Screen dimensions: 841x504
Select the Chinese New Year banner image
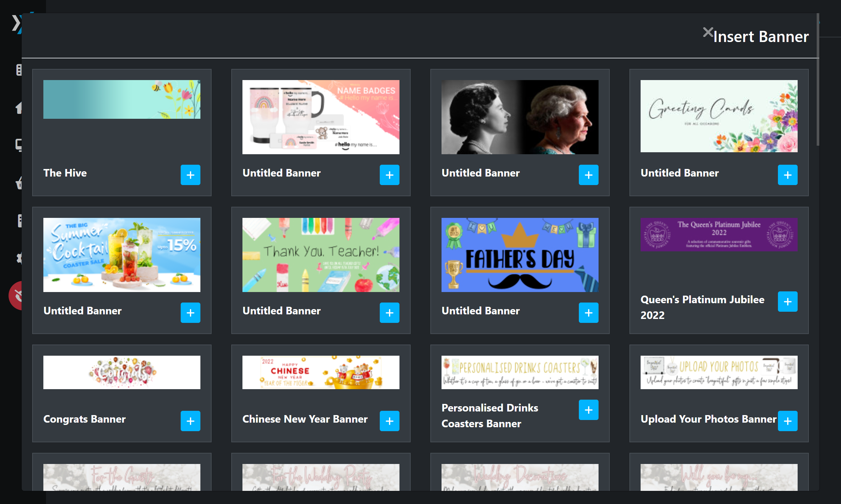coord(321,372)
